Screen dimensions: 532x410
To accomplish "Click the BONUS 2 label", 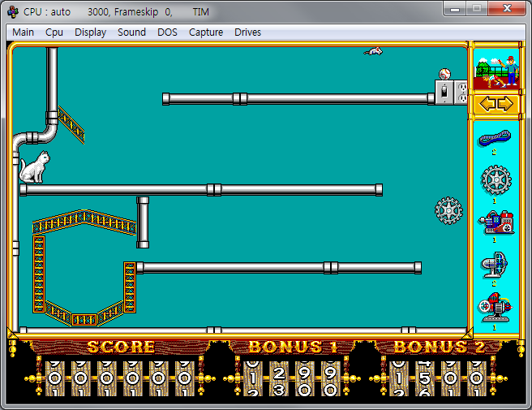I will (440, 347).
